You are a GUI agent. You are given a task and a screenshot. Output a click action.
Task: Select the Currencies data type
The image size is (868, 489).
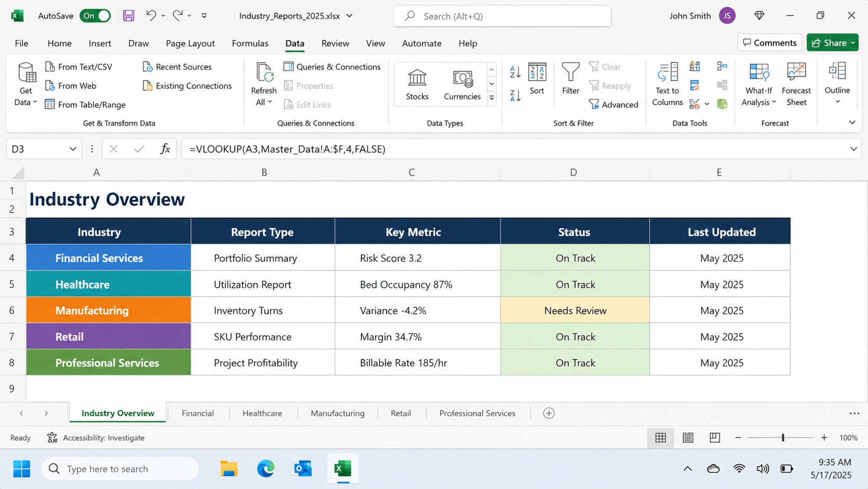point(462,85)
